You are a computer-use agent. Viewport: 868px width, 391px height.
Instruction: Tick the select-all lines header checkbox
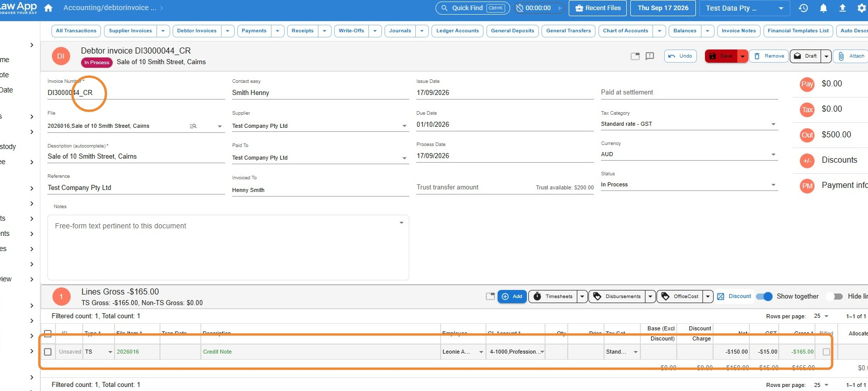coord(48,333)
